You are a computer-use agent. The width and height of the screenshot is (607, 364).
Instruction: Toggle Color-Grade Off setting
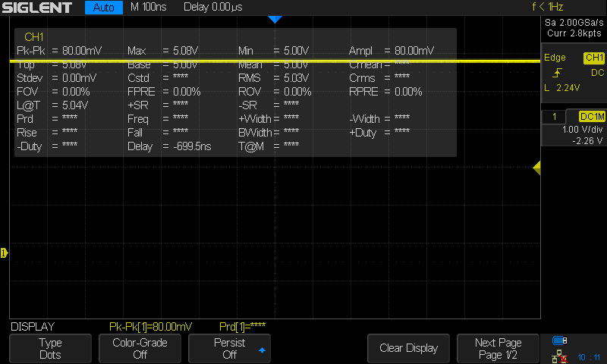(x=141, y=348)
